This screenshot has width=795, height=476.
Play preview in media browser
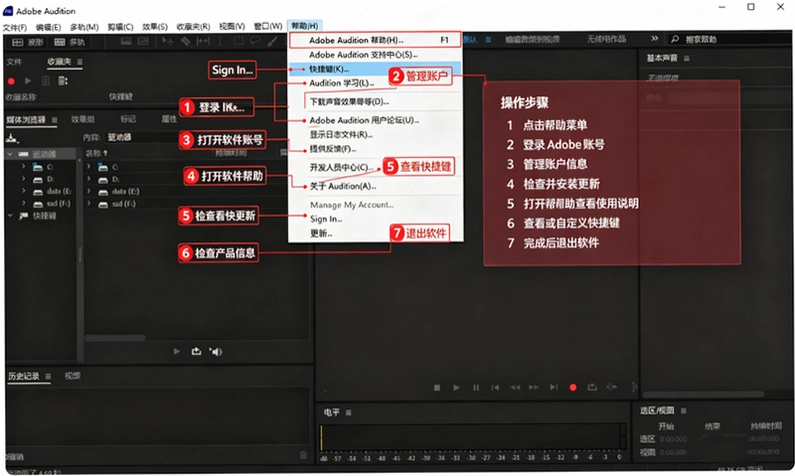176,351
